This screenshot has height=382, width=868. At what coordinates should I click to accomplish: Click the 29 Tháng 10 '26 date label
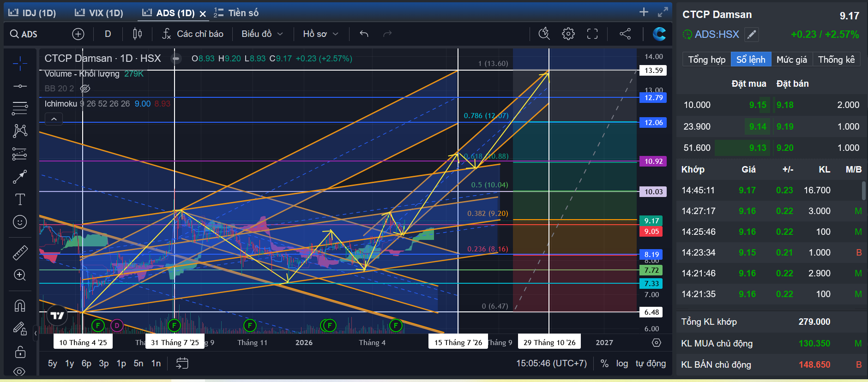[549, 342]
